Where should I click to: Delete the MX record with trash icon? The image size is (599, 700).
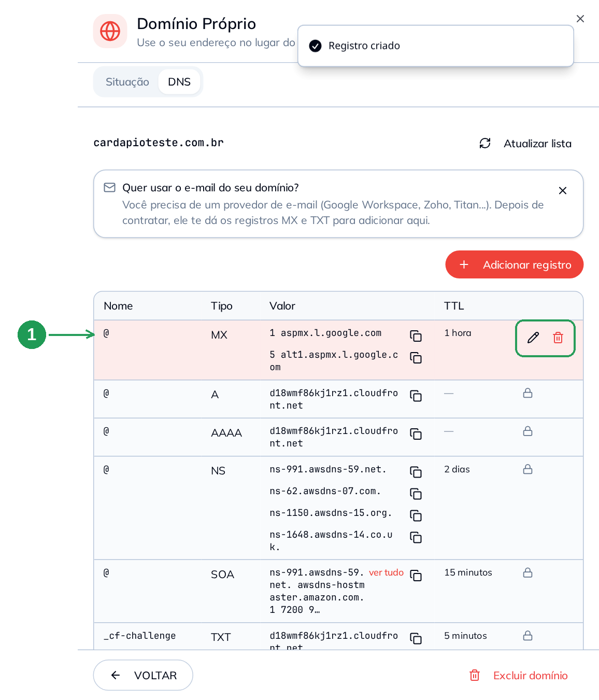point(558,338)
